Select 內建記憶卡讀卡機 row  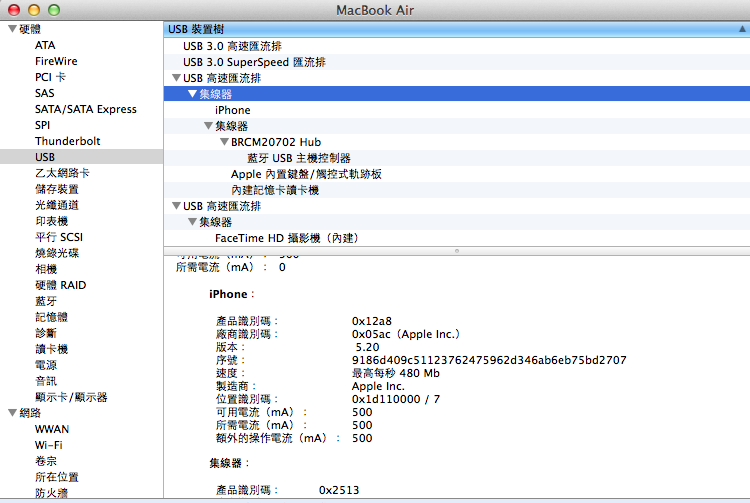[457, 190]
